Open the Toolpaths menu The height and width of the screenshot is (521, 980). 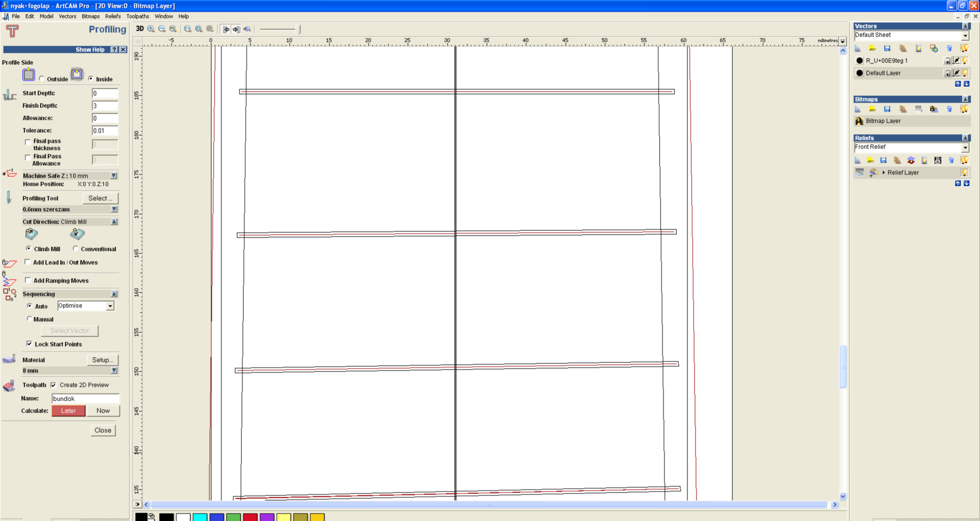coord(137,16)
